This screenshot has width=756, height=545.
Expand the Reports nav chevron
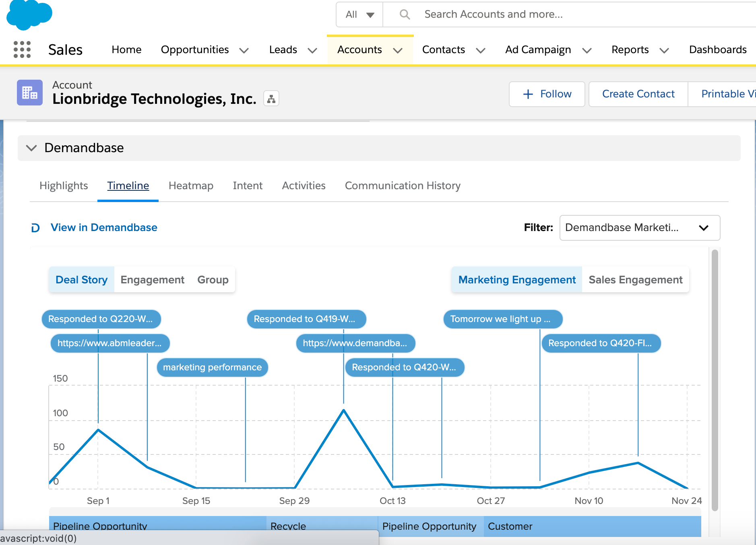click(x=664, y=50)
